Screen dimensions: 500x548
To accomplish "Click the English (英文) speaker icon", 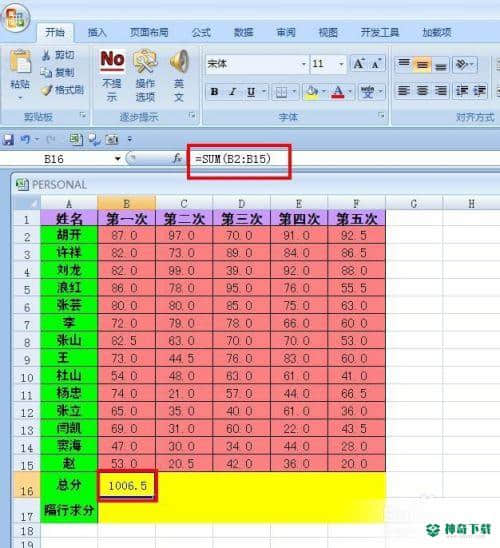I will click(x=179, y=62).
